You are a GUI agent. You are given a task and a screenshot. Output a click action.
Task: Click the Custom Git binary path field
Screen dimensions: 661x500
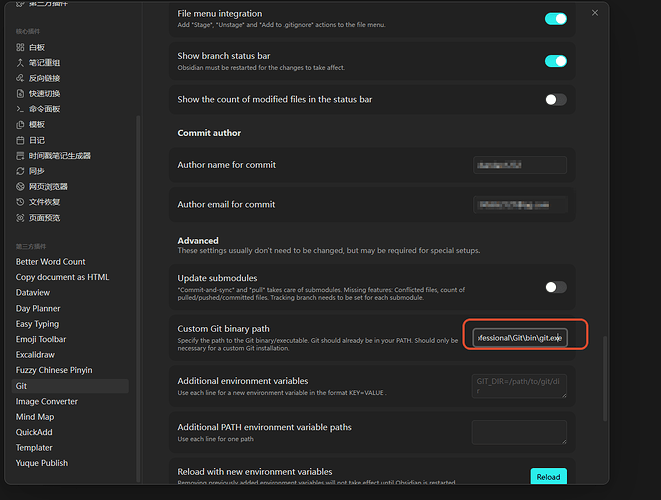[x=520, y=338]
